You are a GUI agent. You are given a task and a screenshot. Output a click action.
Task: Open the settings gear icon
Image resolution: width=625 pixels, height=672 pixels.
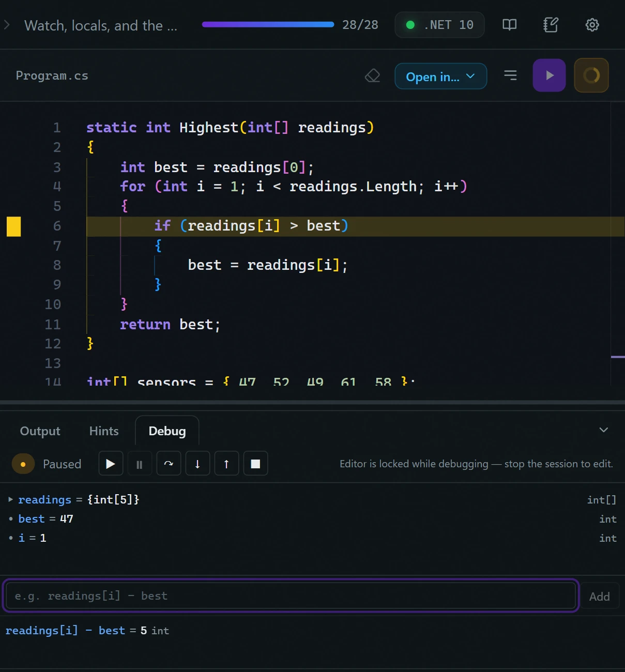(592, 25)
